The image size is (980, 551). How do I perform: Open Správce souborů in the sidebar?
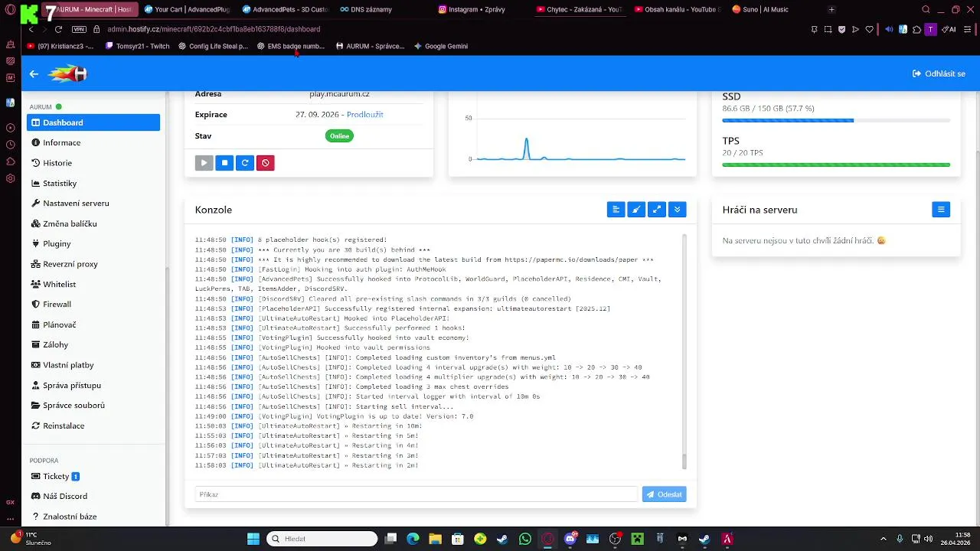click(x=93, y=406)
